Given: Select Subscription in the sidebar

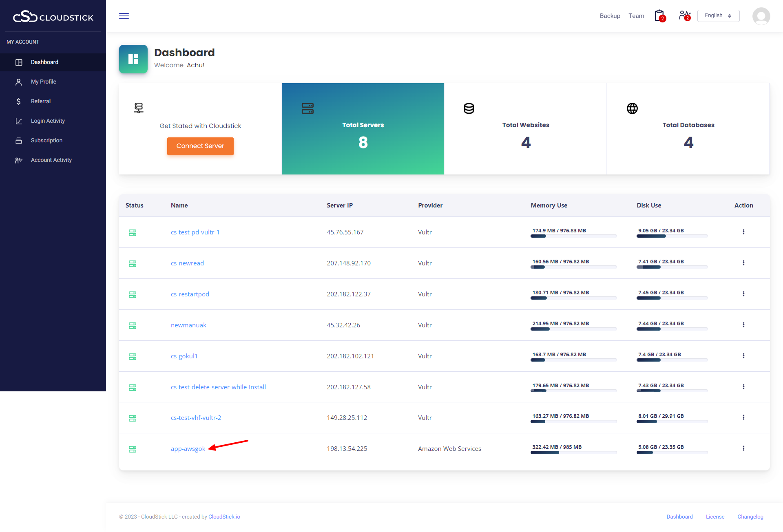Looking at the screenshot, I should pos(46,140).
